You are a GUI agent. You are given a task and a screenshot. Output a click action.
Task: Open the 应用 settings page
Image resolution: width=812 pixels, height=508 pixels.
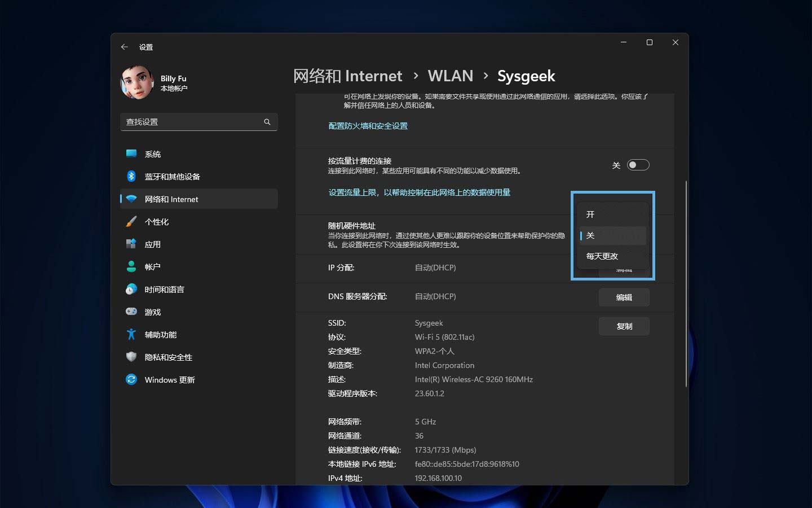[x=152, y=244]
